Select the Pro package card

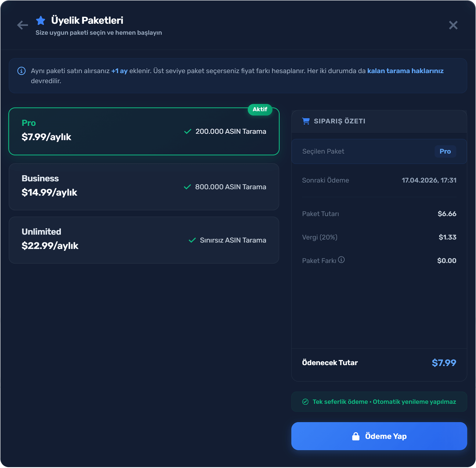(144, 131)
